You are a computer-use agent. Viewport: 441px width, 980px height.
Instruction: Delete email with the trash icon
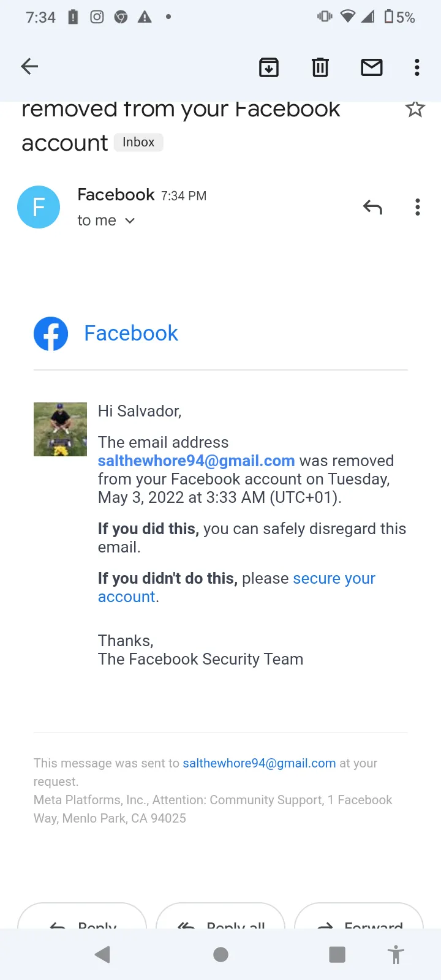[320, 67]
